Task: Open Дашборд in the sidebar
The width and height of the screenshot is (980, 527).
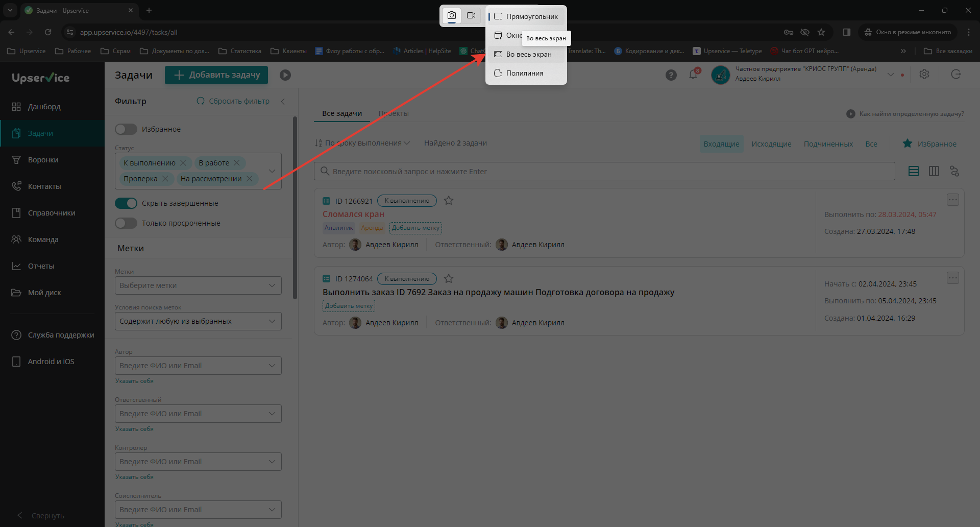Action: pyautogui.click(x=52, y=107)
